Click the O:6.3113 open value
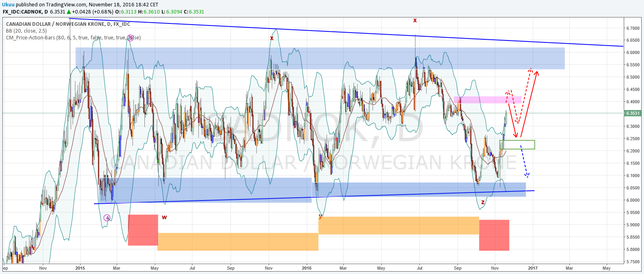This screenshot has height=274, width=644. click(127, 12)
